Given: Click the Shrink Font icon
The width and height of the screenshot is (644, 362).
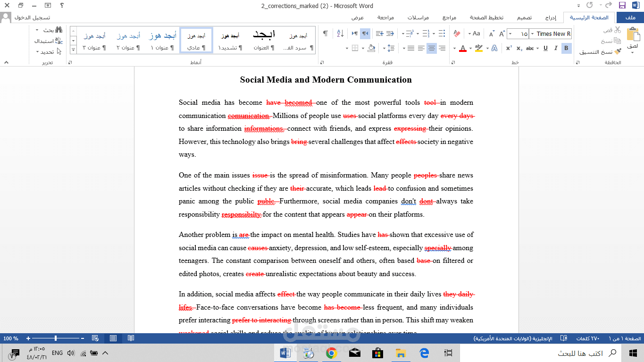Looking at the screenshot, I should (492, 34).
